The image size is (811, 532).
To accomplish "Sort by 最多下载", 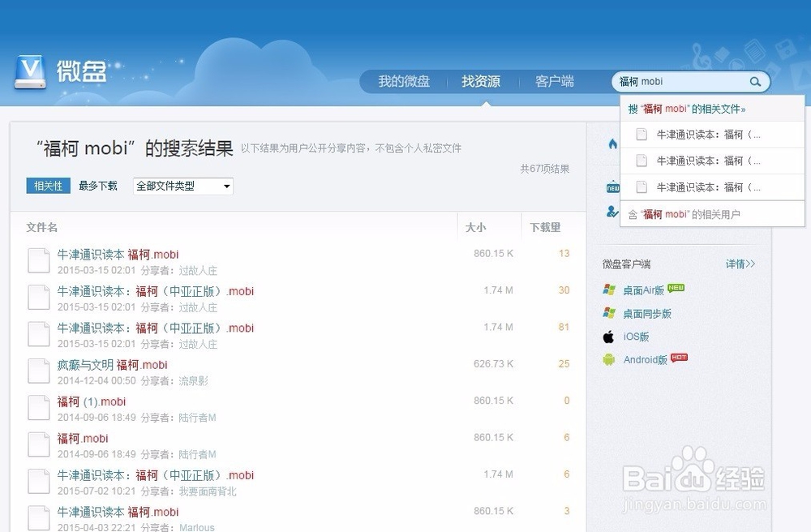I will [98, 186].
